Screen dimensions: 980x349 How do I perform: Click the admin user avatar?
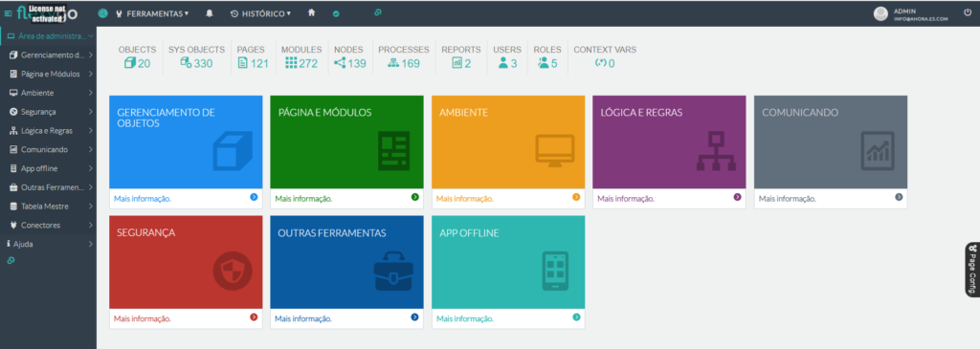click(880, 13)
